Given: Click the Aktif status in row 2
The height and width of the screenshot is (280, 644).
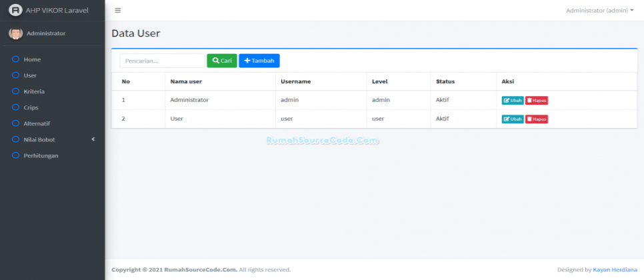Looking at the screenshot, I should click(x=443, y=119).
